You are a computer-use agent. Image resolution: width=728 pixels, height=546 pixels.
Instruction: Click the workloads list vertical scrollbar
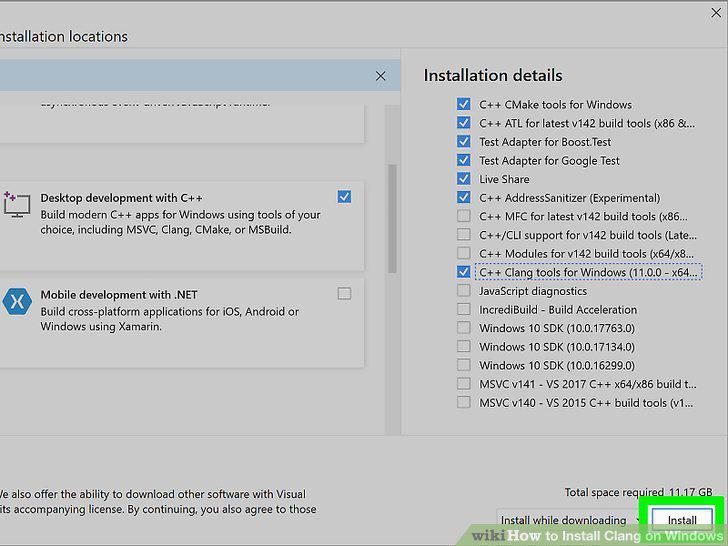[392, 218]
